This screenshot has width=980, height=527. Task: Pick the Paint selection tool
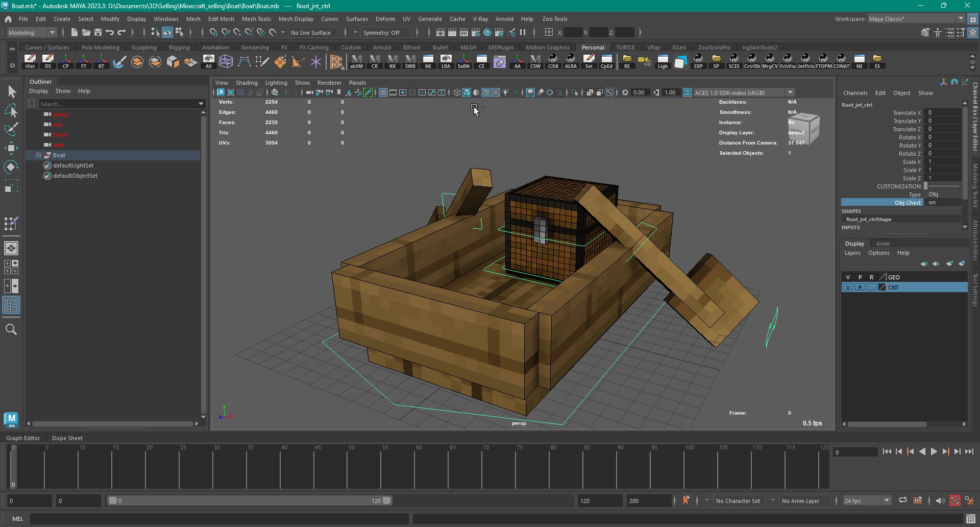[x=12, y=129]
